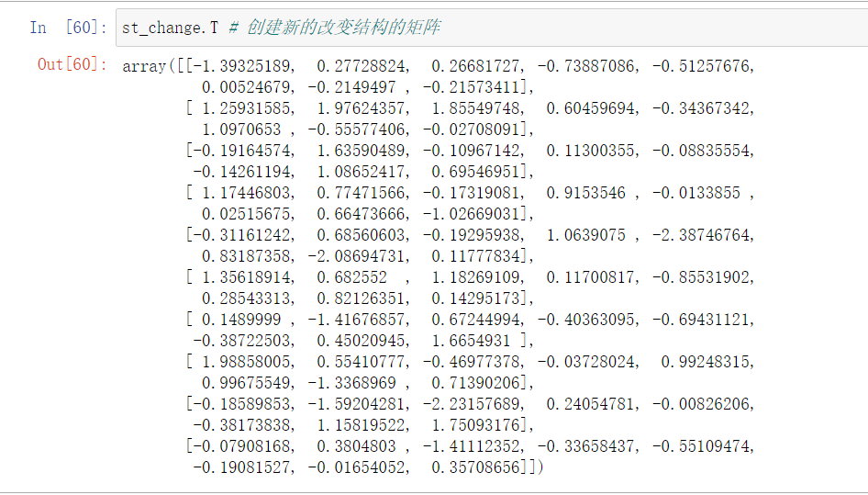
Task: Click value 1.75093176
Action: [475, 424]
